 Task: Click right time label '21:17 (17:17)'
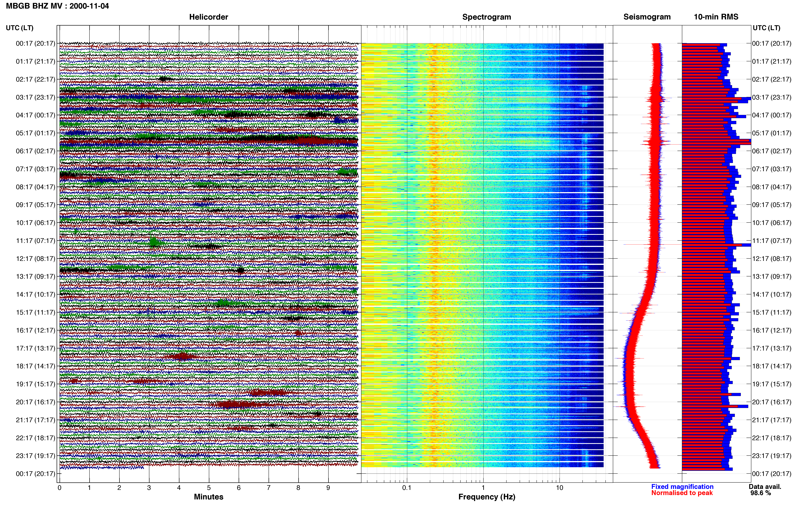[772, 420]
